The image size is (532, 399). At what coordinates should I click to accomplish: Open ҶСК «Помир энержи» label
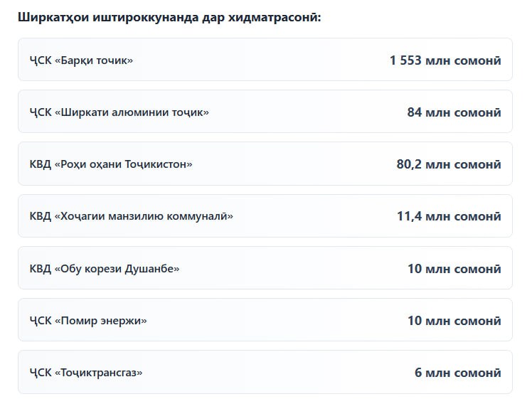[88, 321]
